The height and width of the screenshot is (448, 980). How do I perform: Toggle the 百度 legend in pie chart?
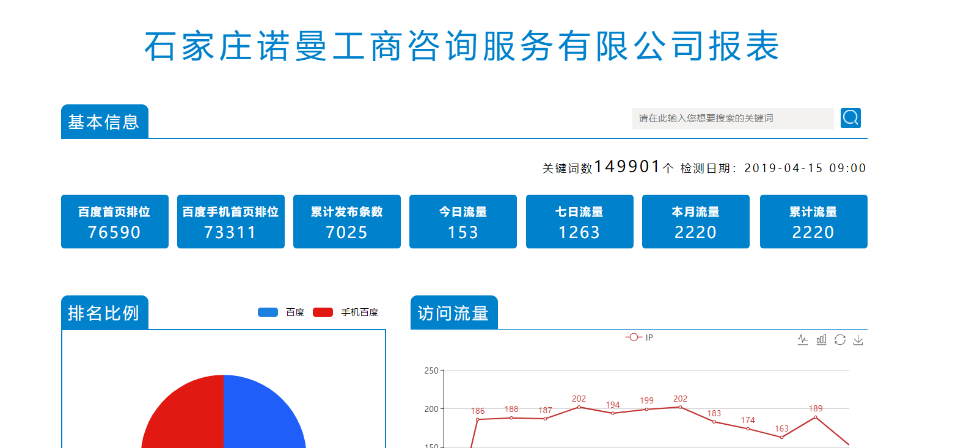[x=281, y=313]
